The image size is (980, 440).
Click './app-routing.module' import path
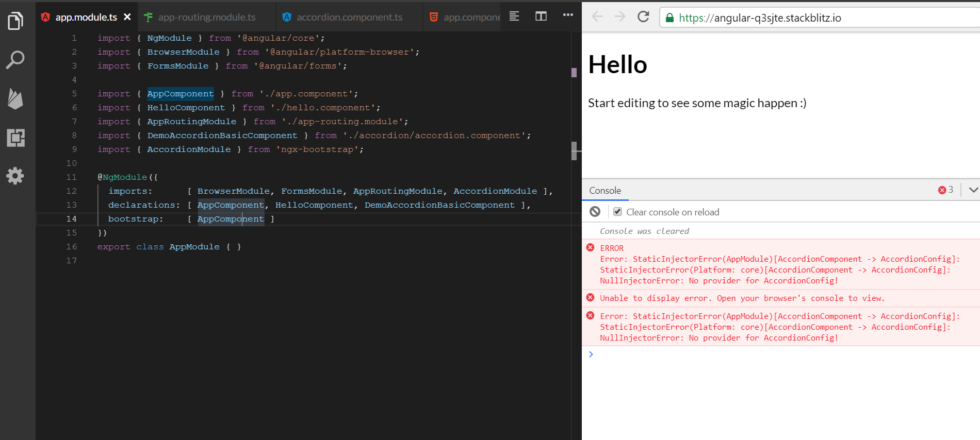342,122
